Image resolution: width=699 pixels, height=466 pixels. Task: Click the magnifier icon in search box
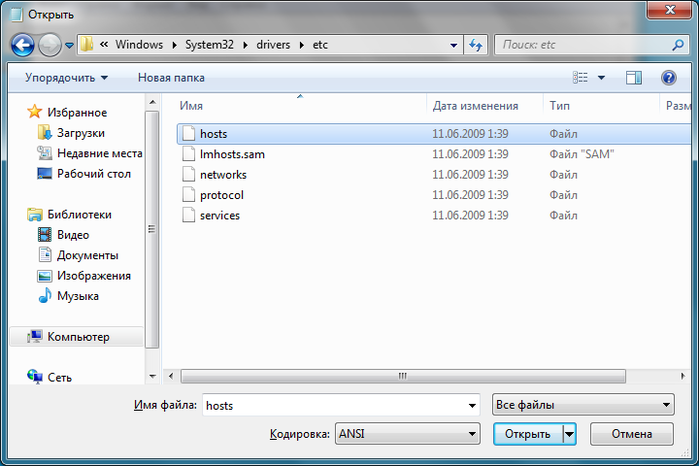[678, 45]
